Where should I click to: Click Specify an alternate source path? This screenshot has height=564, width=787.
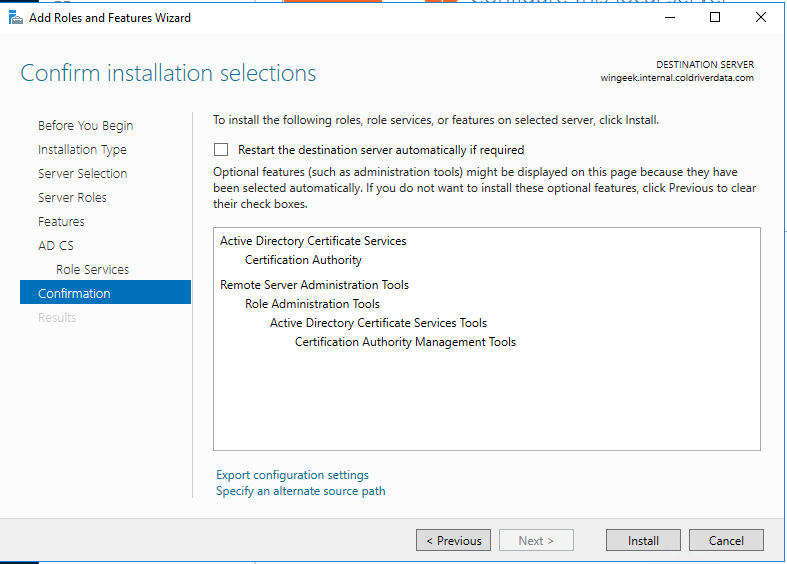coord(300,491)
